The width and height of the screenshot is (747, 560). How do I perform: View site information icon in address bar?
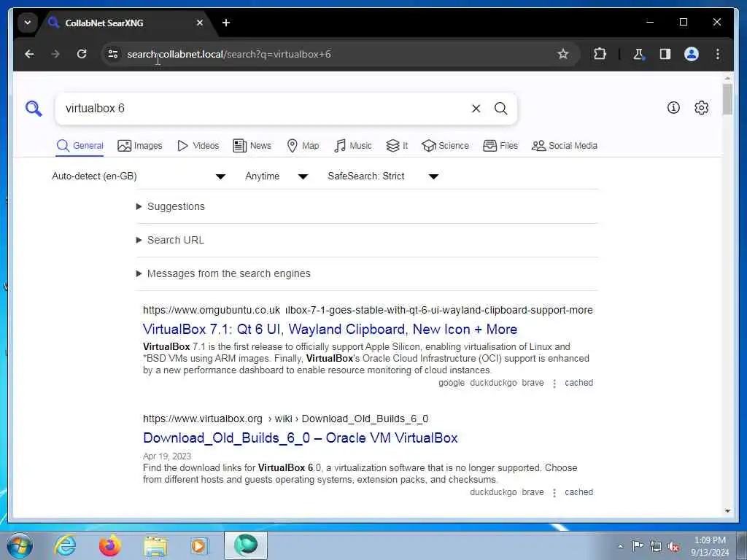(x=113, y=54)
